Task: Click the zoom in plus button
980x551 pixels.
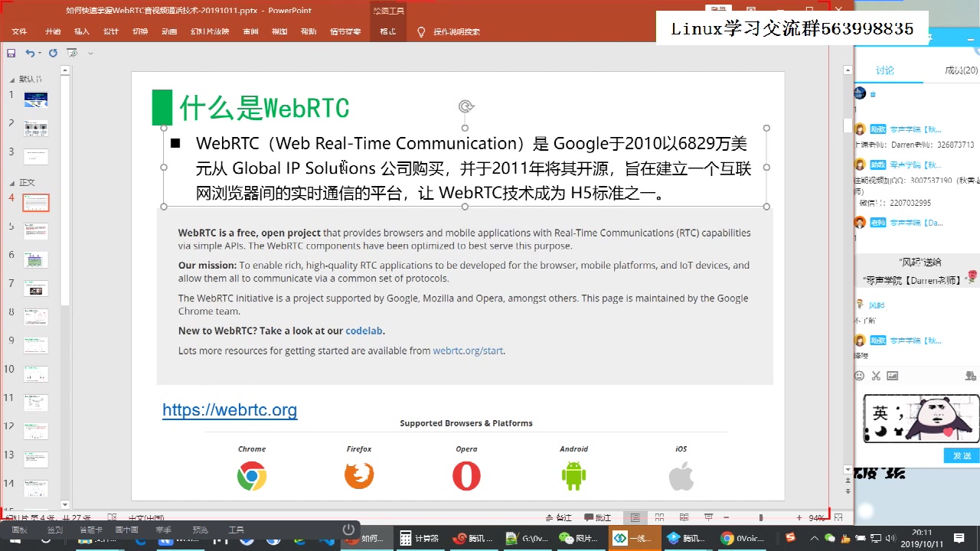Action: click(799, 518)
